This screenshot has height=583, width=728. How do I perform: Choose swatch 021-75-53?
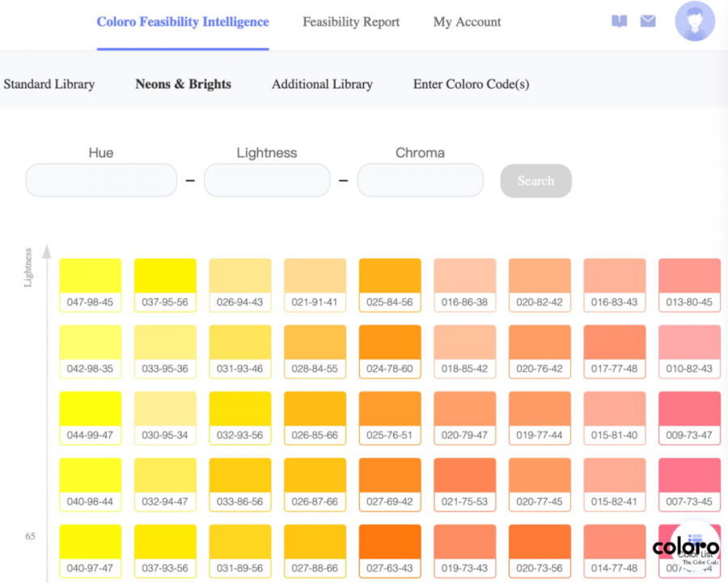pos(465,484)
